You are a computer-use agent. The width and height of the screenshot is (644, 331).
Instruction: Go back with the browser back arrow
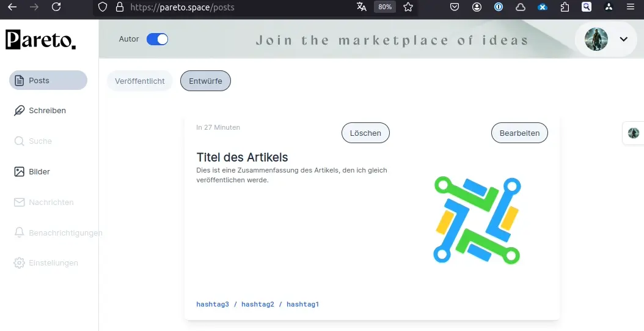click(x=12, y=7)
